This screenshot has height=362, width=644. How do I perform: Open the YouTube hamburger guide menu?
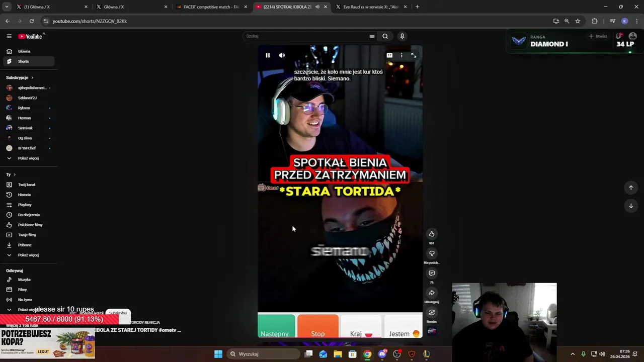point(9,36)
